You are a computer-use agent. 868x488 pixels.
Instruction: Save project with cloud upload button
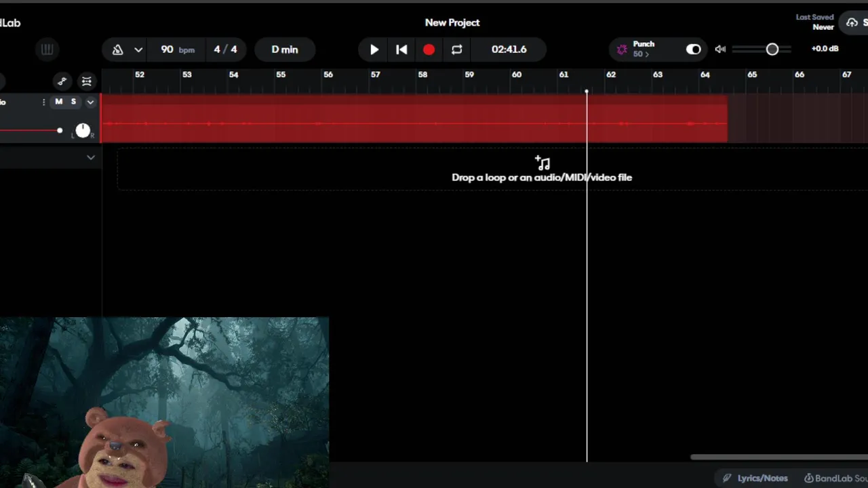854,22
